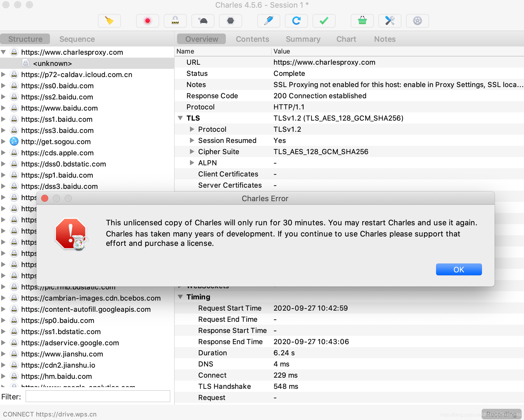Image resolution: width=524 pixels, height=420 pixels.
Task: Expand the ss0.baidu.com host
Action: (x=3, y=86)
